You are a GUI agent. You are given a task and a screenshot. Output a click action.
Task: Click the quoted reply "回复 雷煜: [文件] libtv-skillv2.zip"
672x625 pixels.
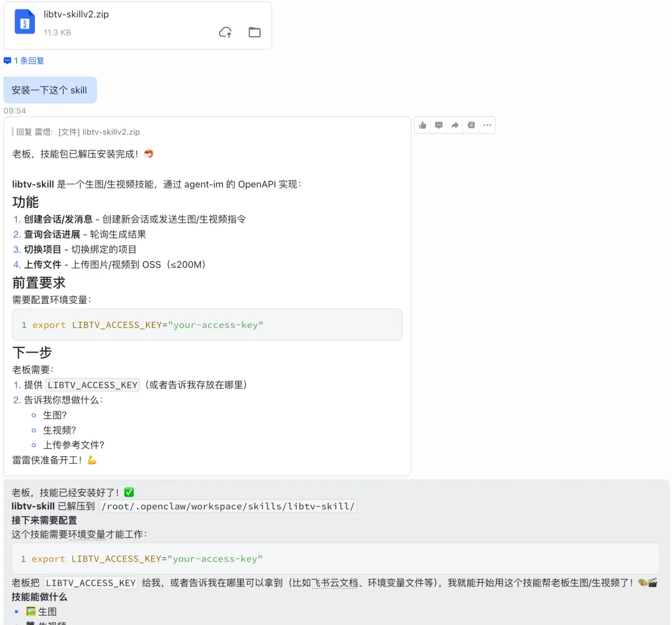pyautogui.click(x=78, y=132)
